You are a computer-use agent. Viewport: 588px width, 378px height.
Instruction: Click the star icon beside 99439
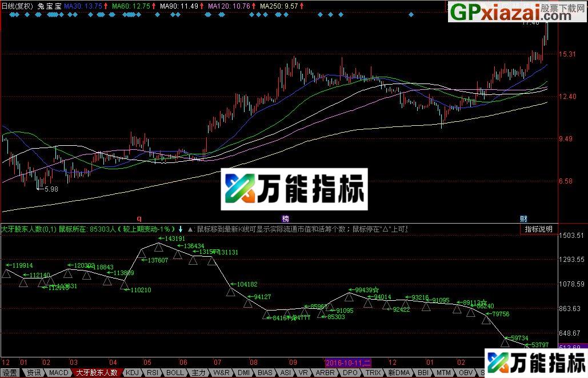(375, 290)
